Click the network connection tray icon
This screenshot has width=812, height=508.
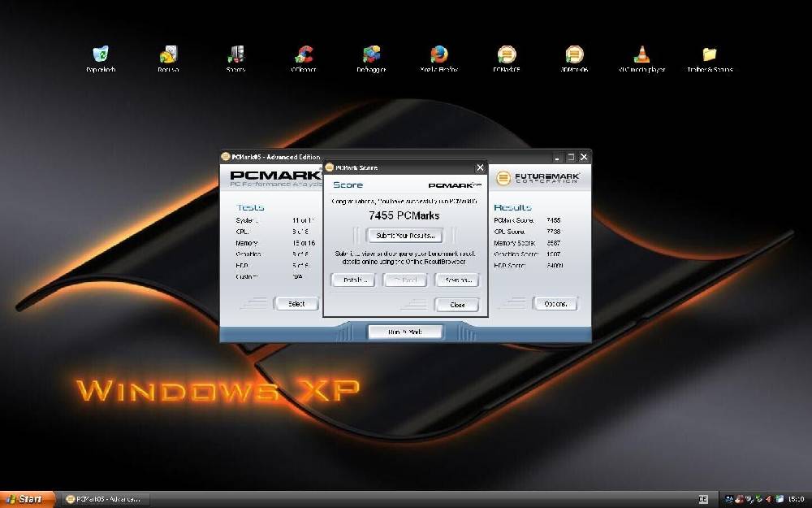coord(728,499)
